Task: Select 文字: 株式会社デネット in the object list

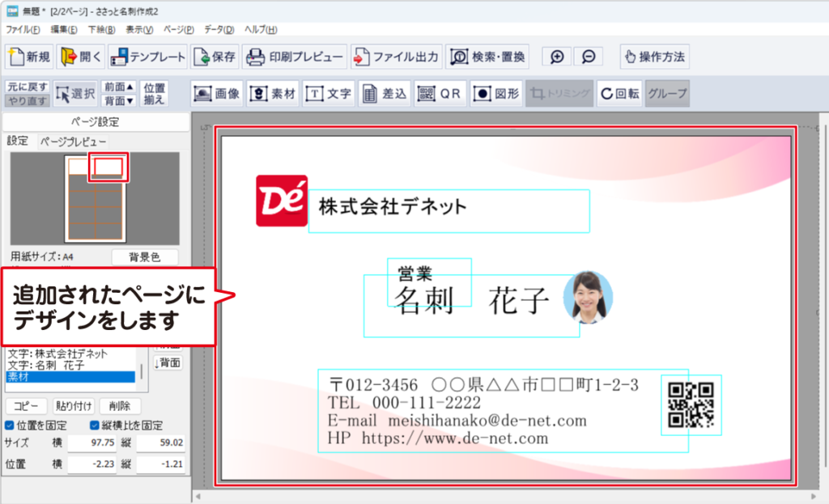Action: point(71,354)
